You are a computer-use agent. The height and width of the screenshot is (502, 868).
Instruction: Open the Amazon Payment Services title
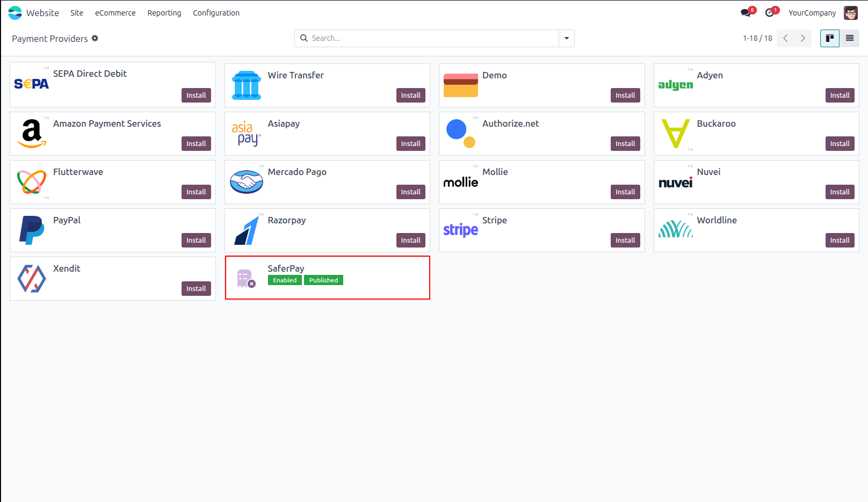click(x=107, y=123)
